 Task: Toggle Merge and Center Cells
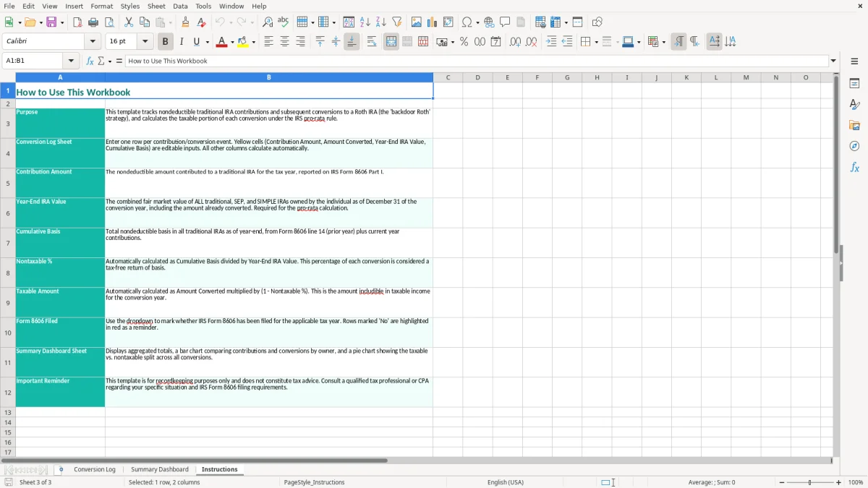[391, 42]
